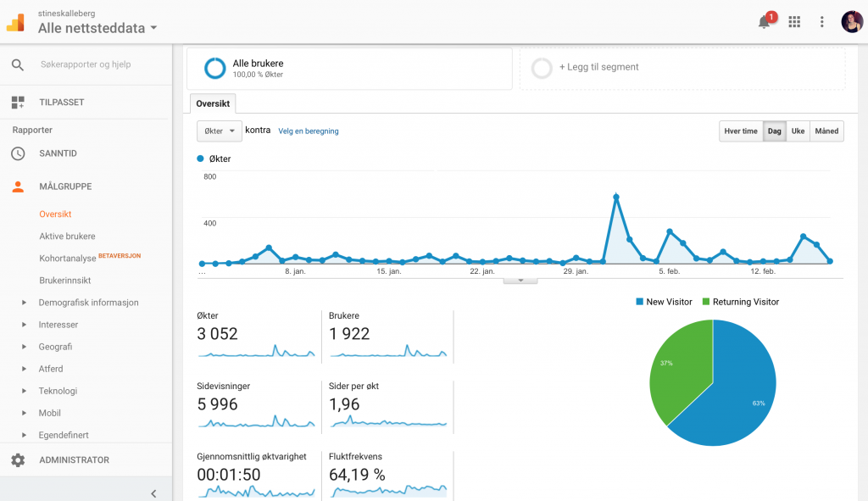Click the user profile avatar
Screen dimensions: 868x501
pos(852,21)
